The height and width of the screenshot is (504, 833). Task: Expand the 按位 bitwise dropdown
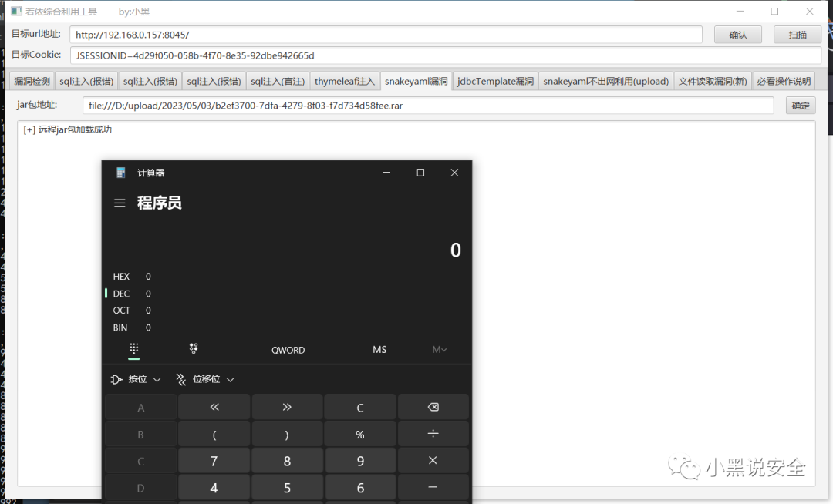tap(136, 379)
